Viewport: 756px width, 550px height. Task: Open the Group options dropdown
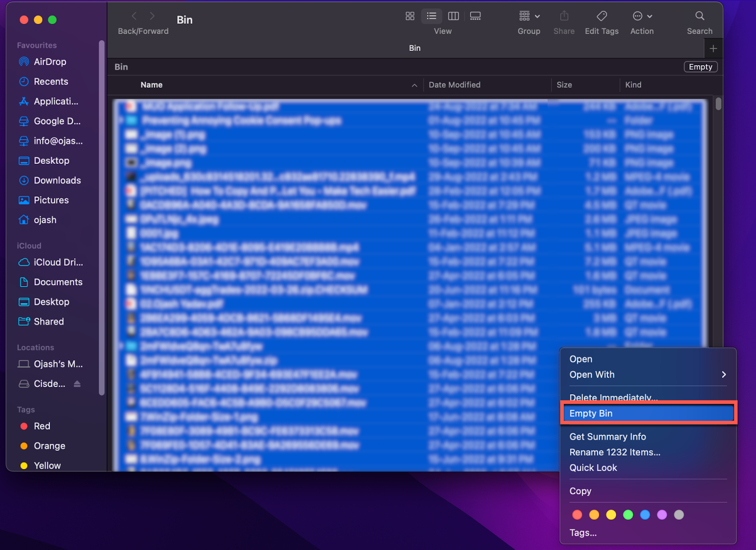pyautogui.click(x=529, y=16)
